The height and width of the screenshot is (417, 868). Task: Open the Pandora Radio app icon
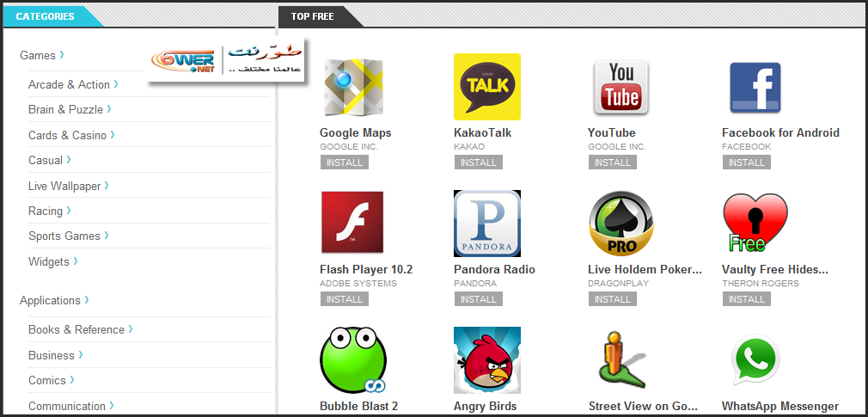click(x=487, y=224)
